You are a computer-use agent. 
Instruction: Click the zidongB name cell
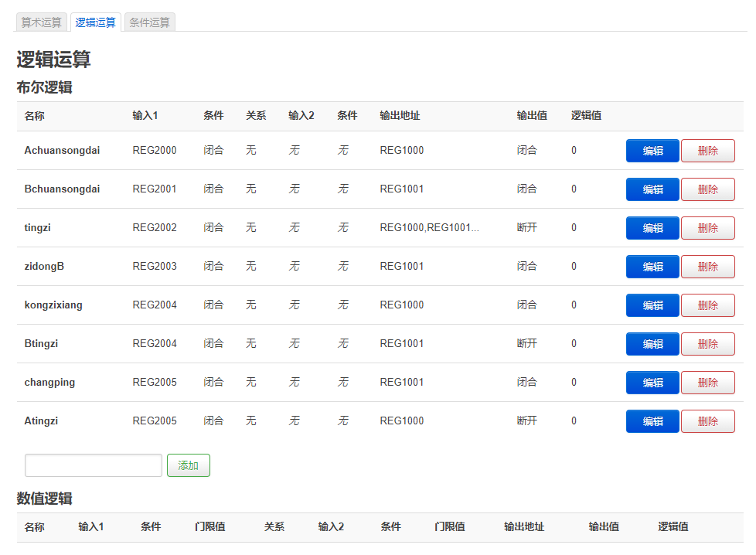tap(44, 266)
